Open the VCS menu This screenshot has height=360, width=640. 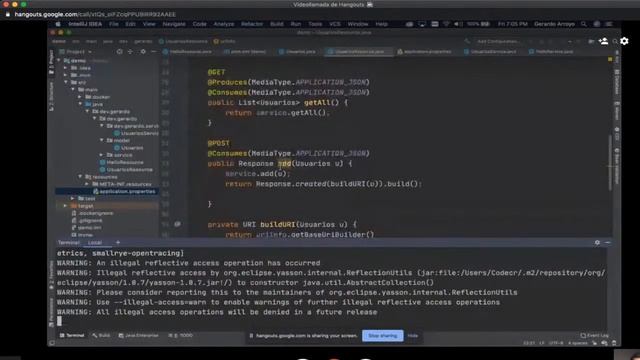coord(335,24)
